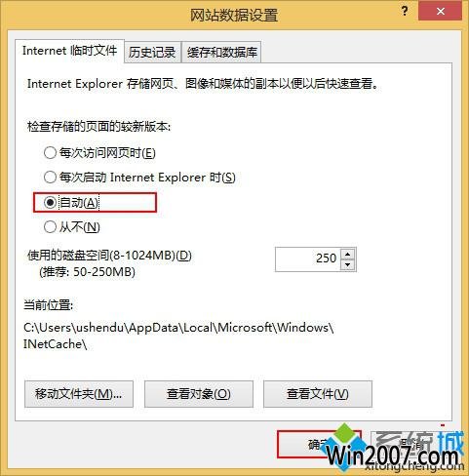
Task: Click the INetCache current location path text
Action: coord(178,336)
